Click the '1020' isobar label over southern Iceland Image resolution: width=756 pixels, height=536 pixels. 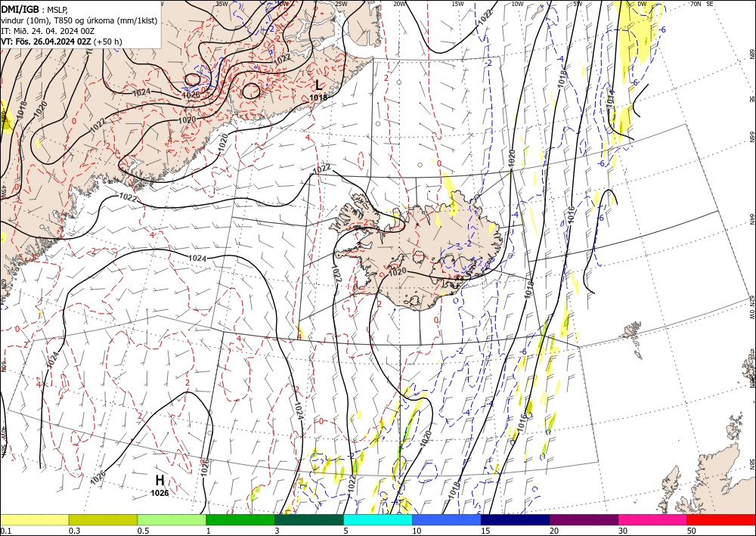[398, 272]
